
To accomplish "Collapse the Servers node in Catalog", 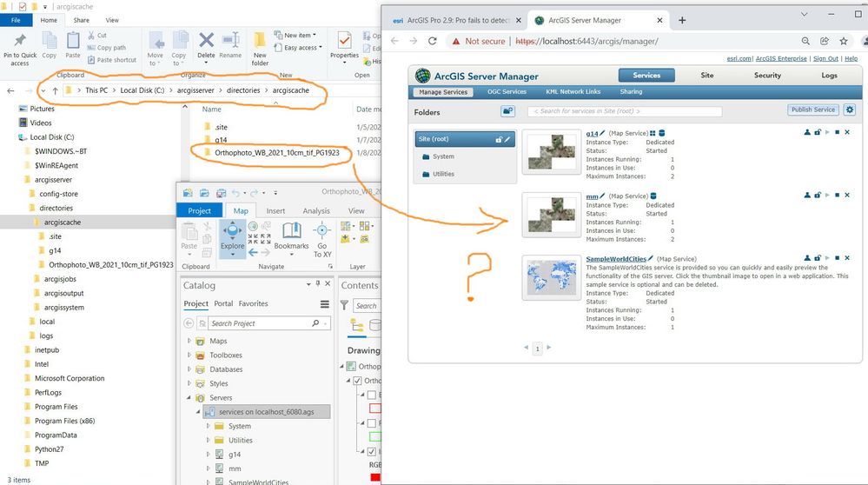I will point(189,397).
